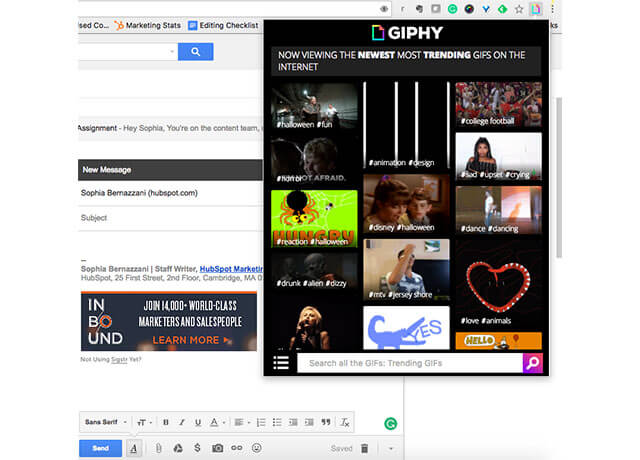Insert a photo with the camera icon
Image resolution: width=640 pixels, height=460 pixels.
(x=217, y=448)
